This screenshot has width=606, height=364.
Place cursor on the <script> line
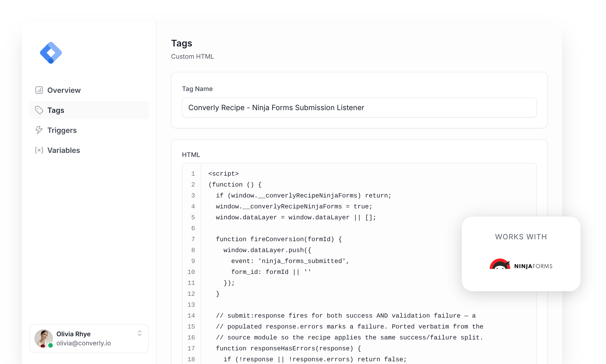tap(223, 174)
